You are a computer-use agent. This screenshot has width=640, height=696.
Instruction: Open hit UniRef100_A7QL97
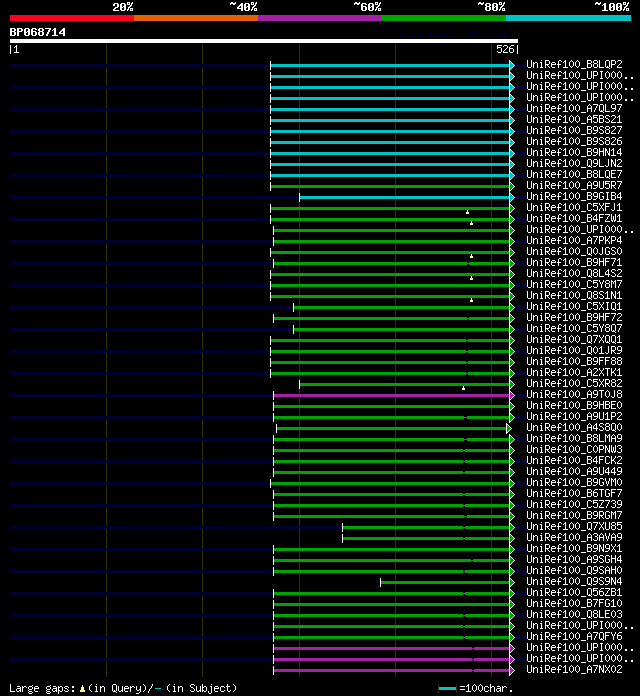(x=574, y=108)
